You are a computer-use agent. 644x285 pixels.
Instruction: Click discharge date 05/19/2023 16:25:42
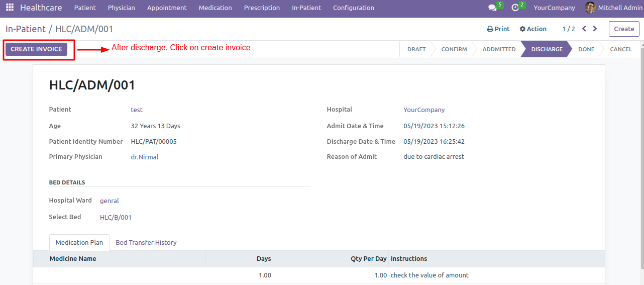(x=434, y=141)
